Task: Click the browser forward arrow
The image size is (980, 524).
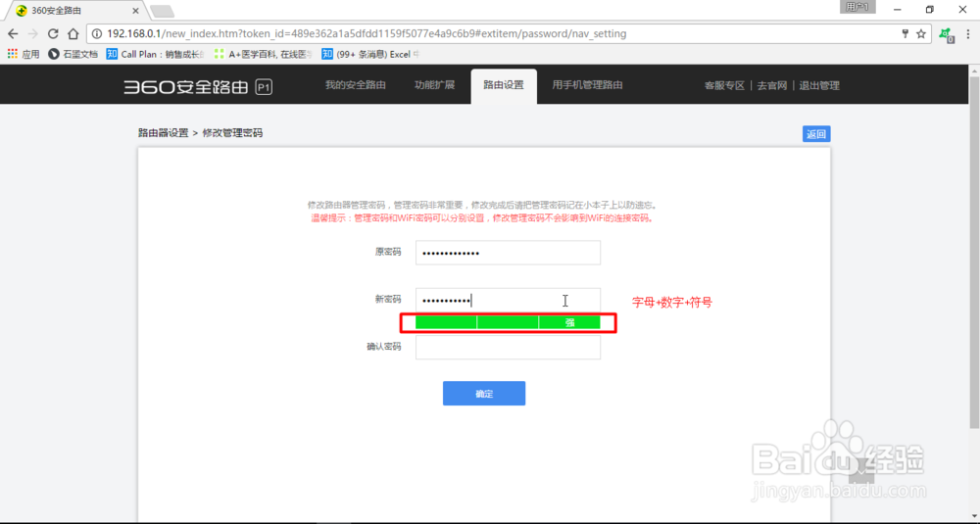Action: [x=32, y=33]
